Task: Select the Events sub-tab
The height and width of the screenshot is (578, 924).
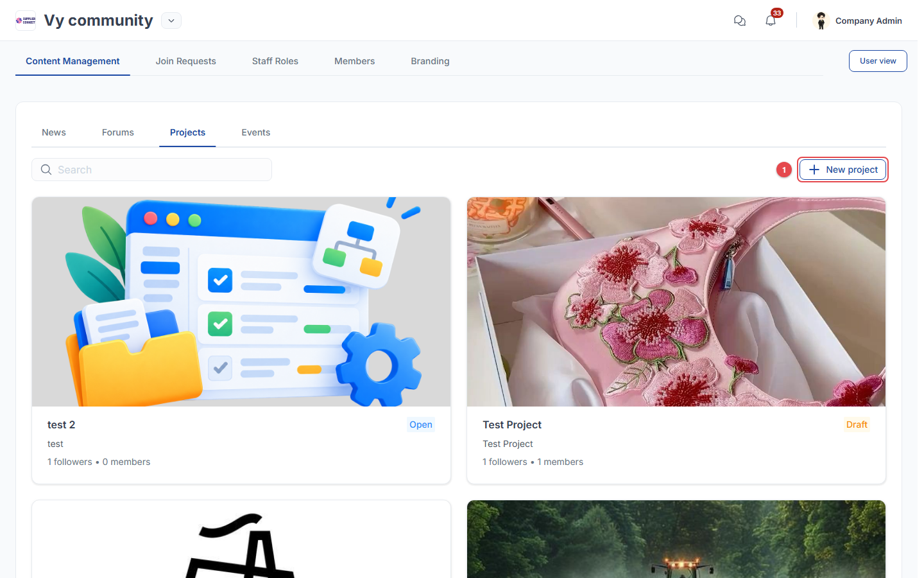Action: 256,132
